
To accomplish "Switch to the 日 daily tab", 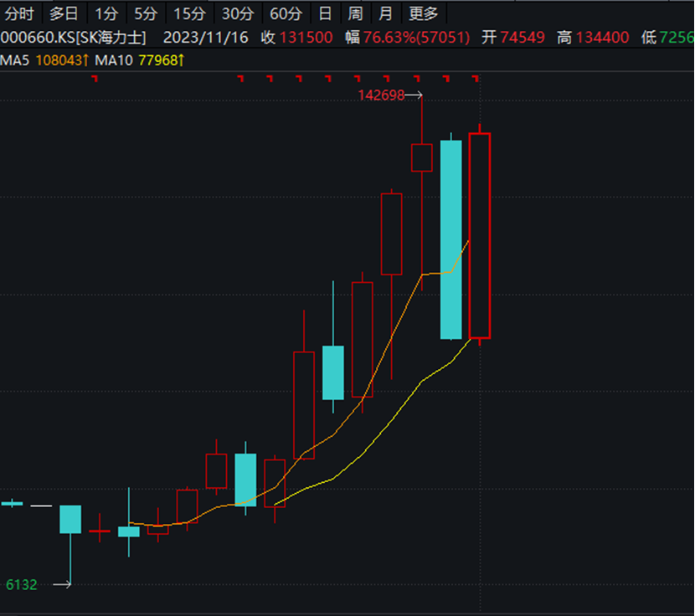I will pos(326,13).
